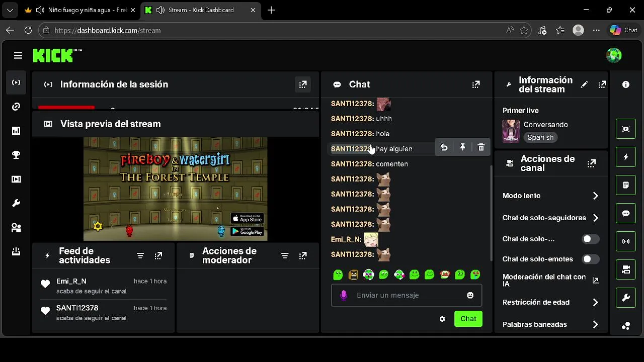Click the chat bubble icon in right toolbar

[626, 213]
